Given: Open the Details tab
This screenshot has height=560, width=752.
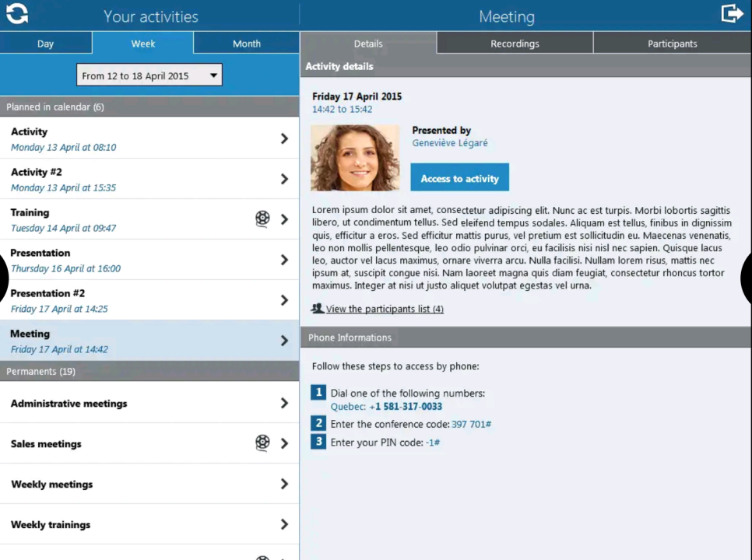Looking at the screenshot, I should coord(368,43).
